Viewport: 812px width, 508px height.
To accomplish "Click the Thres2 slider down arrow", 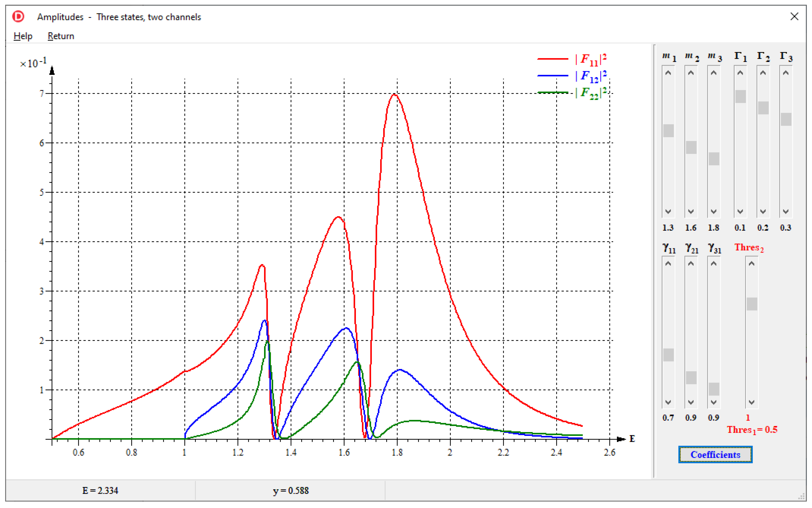I will coord(752,402).
